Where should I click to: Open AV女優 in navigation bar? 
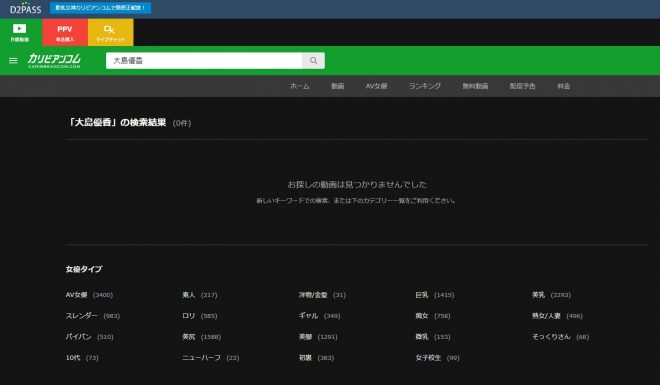pyautogui.click(x=376, y=86)
